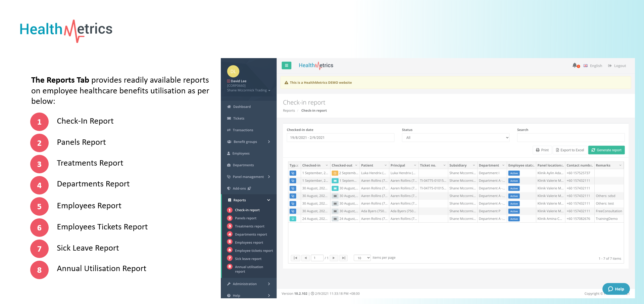Select Sick leave report in sidebar
Screen dimensions: 644x304
tap(248, 259)
